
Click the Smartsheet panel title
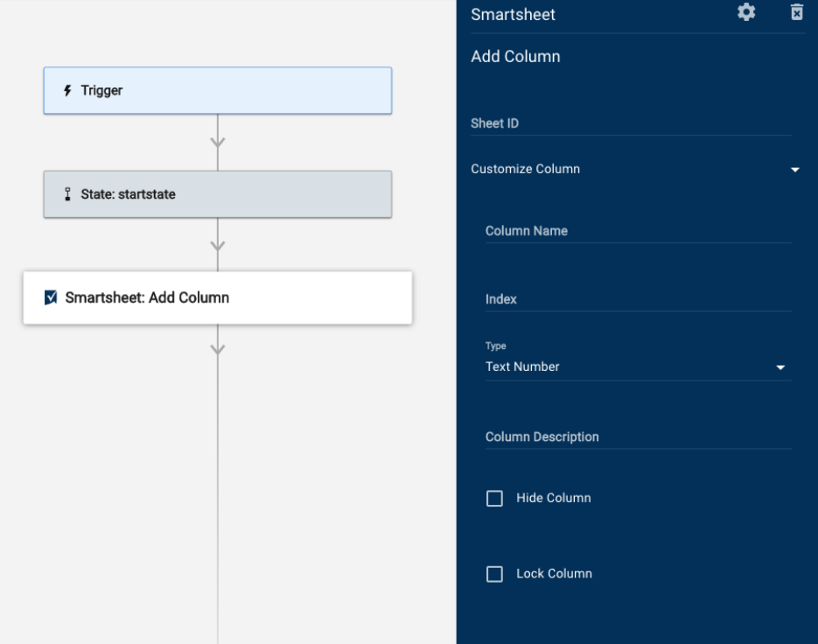(x=512, y=14)
